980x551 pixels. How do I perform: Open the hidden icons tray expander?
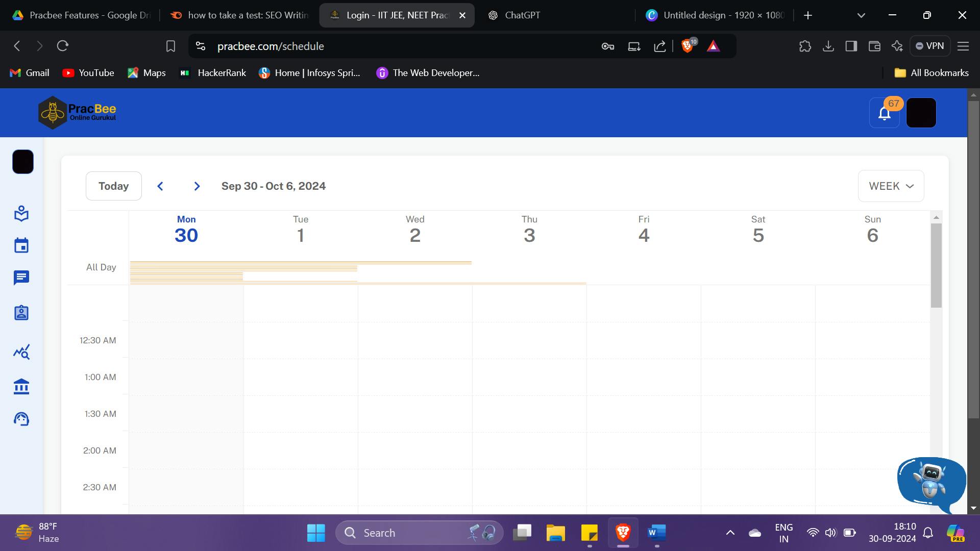[730, 532]
